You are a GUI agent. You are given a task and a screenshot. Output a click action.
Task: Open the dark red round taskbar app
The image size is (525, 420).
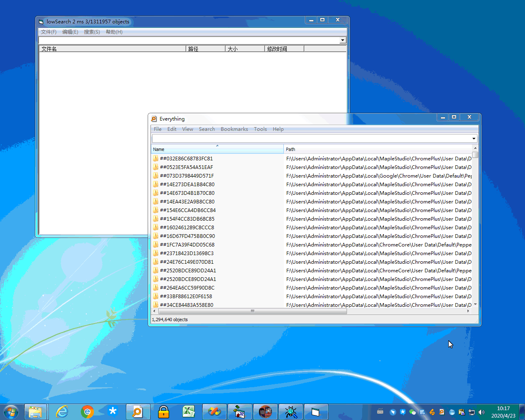click(x=265, y=412)
